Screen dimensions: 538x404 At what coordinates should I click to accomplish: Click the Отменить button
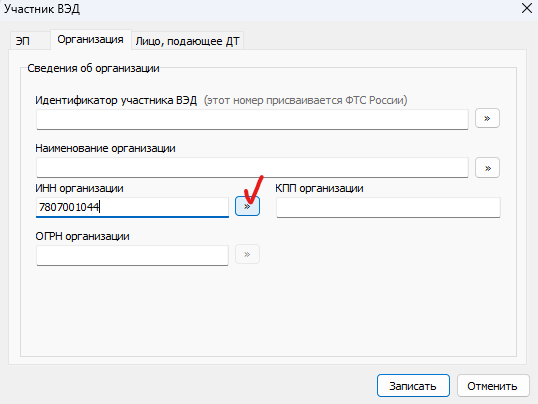click(x=493, y=386)
